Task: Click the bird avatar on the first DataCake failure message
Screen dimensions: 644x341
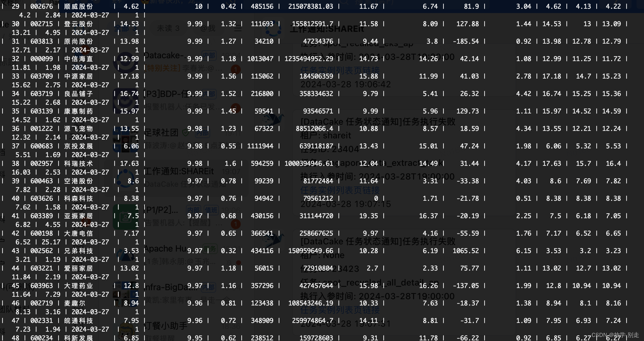Action: click(273, 120)
